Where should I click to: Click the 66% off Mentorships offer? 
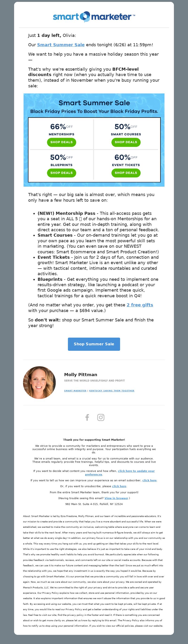62,130
